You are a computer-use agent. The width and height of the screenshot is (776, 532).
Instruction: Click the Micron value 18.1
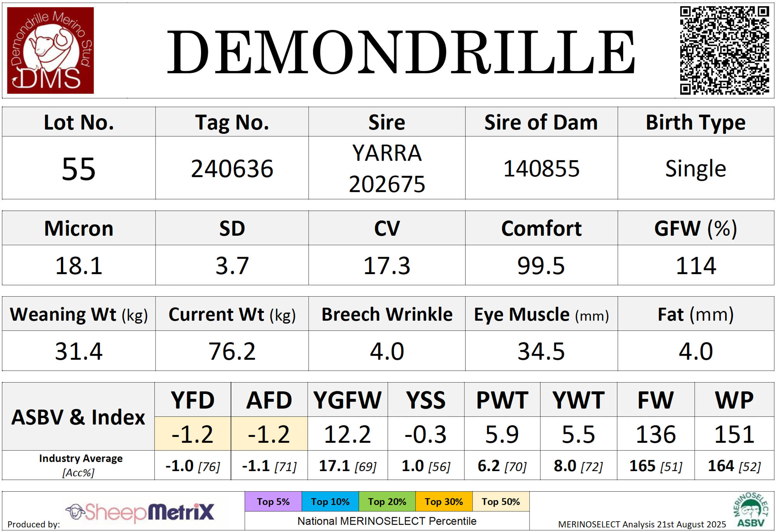79,266
